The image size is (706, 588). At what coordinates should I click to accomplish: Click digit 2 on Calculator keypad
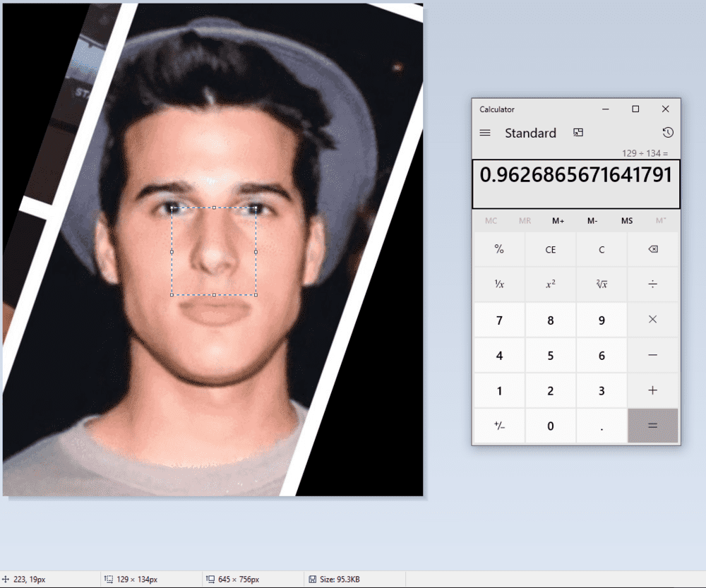[x=550, y=390]
